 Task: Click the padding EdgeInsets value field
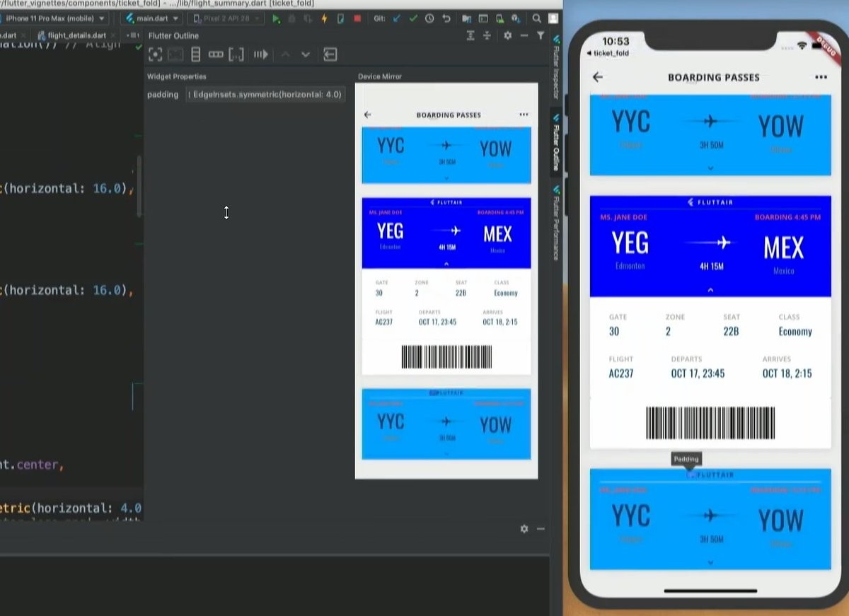(x=265, y=94)
